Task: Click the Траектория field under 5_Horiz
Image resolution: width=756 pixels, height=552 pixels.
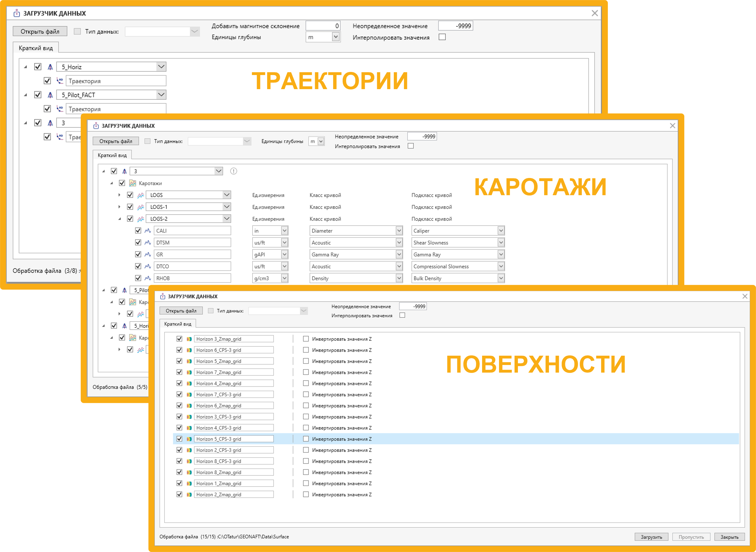Action: 116,81
